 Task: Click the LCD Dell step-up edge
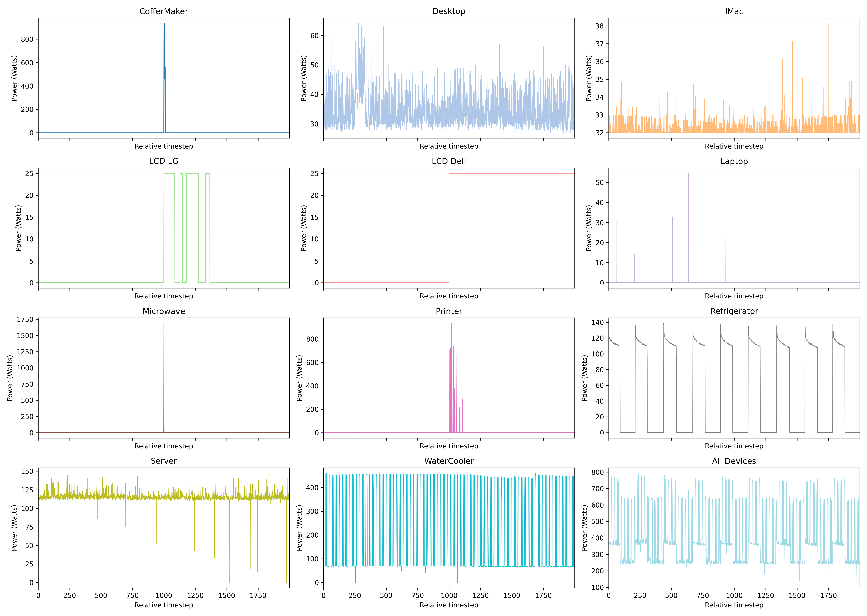pyautogui.click(x=449, y=228)
